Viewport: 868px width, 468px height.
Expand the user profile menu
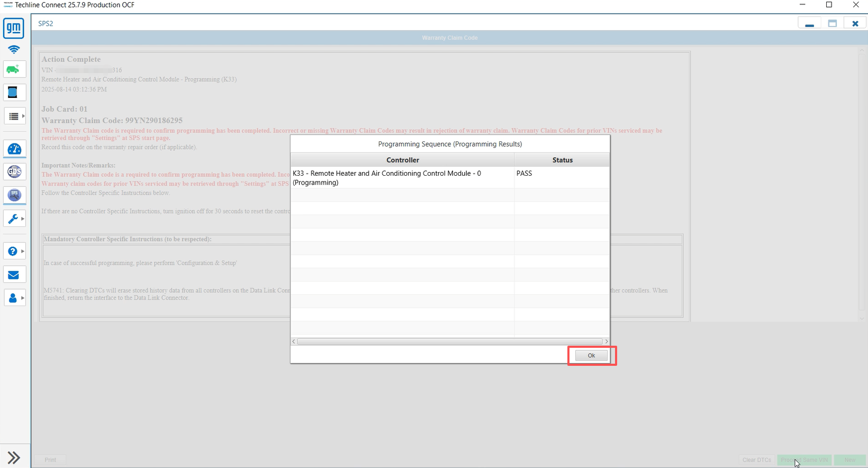pos(23,298)
